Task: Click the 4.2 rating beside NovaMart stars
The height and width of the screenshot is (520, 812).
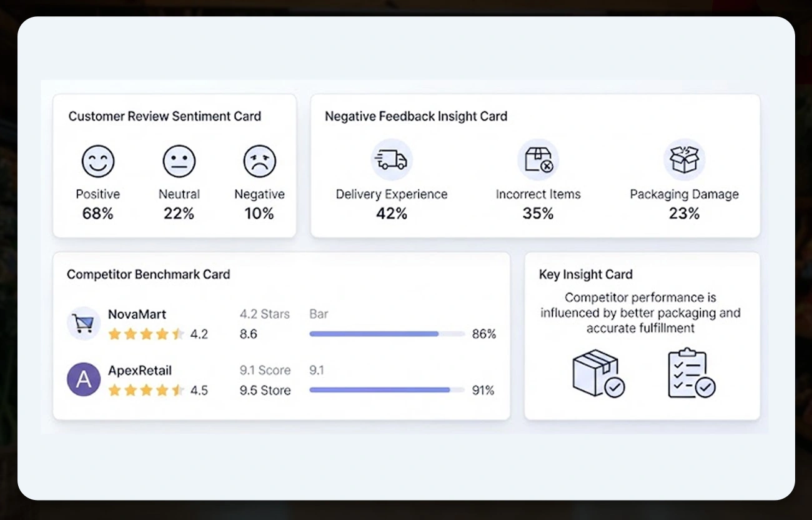Action: click(199, 334)
